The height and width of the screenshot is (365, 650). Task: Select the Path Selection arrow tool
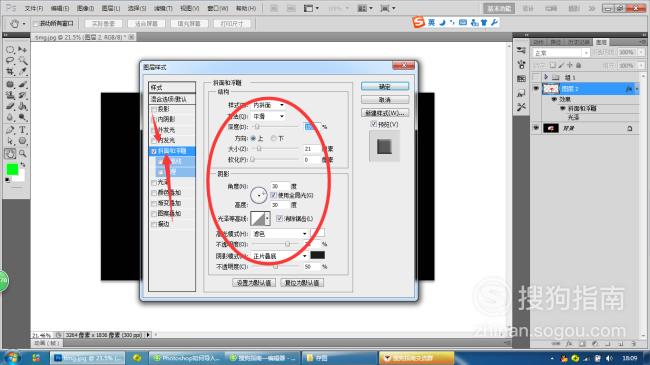(x=10, y=141)
